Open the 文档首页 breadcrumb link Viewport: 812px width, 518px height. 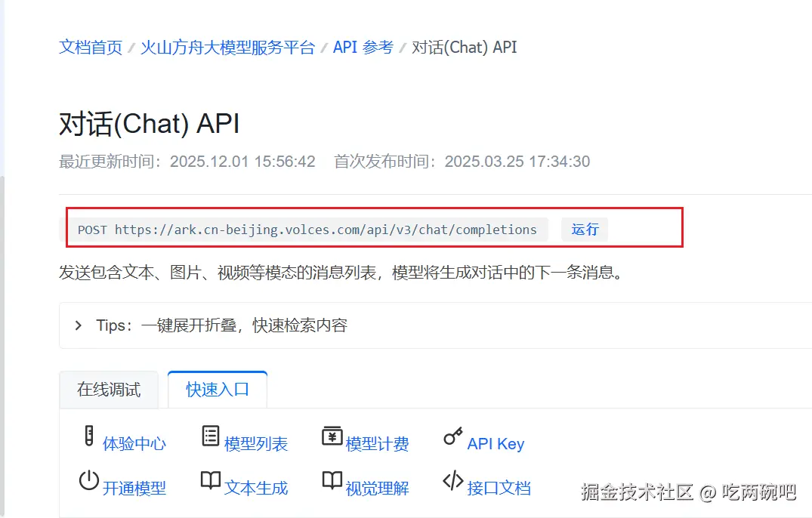click(x=91, y=47)
